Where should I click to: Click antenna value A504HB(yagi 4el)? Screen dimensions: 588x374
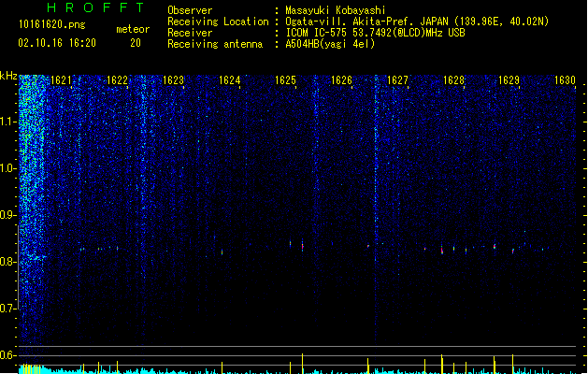point(330,44)
